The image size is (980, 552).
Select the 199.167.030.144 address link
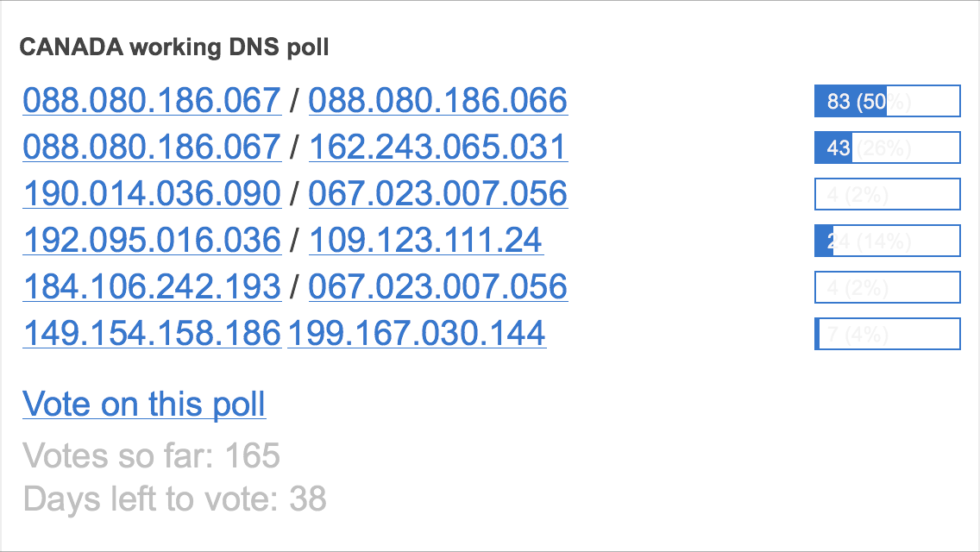417,333
